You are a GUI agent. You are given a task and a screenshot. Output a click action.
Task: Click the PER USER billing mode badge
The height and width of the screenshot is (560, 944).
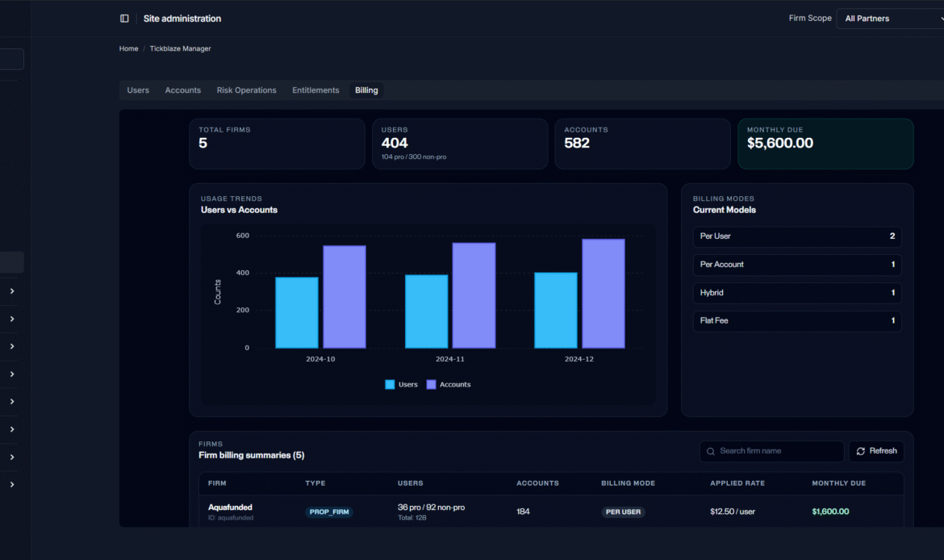click(623, 512)
